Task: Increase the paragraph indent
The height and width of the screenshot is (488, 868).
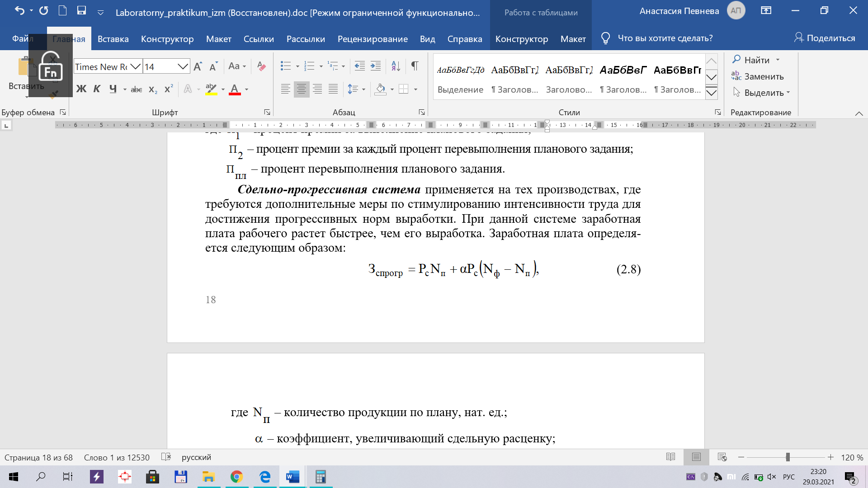Action: [376, 66]
